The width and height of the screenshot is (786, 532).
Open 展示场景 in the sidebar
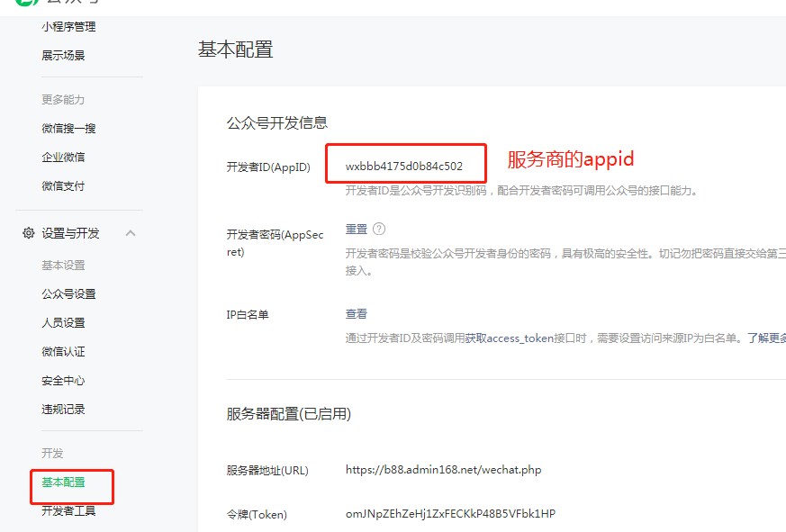coord(63,56)
